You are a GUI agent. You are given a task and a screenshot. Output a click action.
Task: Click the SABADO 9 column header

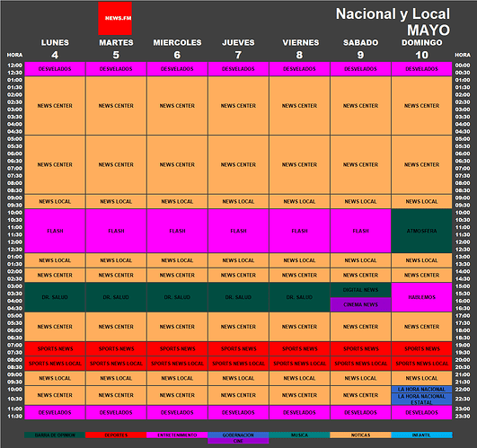point(360,48)
